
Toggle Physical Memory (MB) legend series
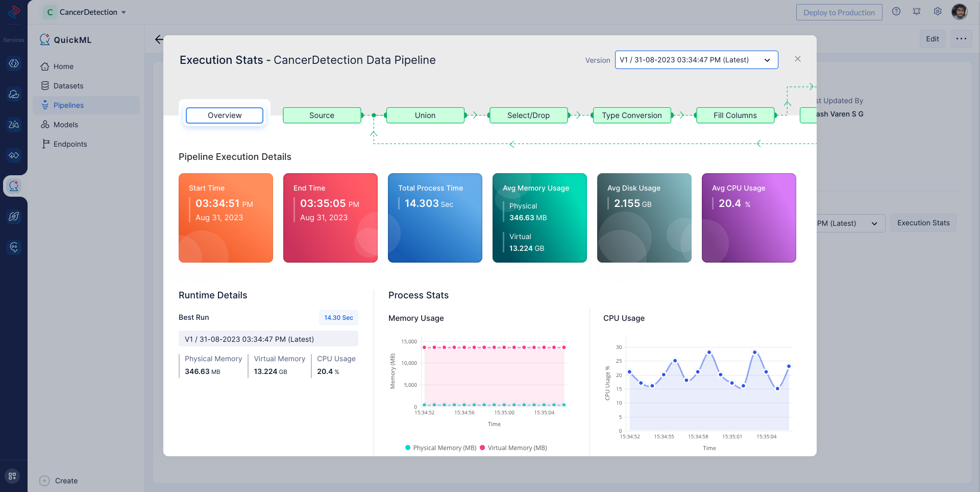click(x=440, y=448)
